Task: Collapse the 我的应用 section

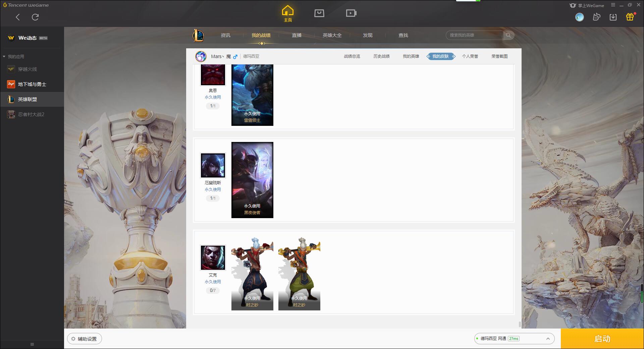Action: coord(13,56)
